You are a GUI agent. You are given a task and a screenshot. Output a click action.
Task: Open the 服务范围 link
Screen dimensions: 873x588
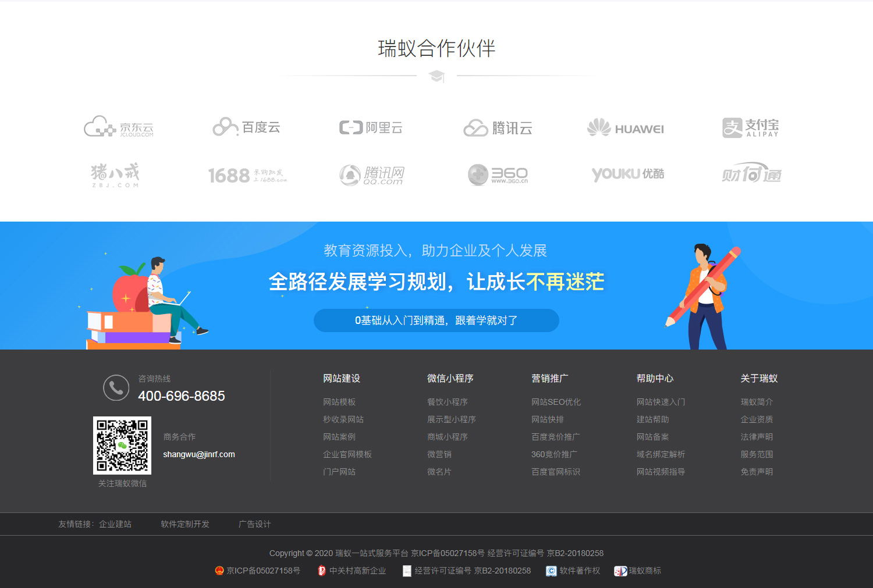(757, 454)
